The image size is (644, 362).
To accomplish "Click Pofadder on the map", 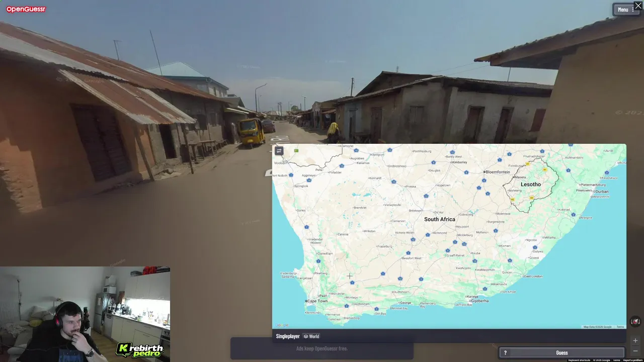I will (x=335, y=172).
